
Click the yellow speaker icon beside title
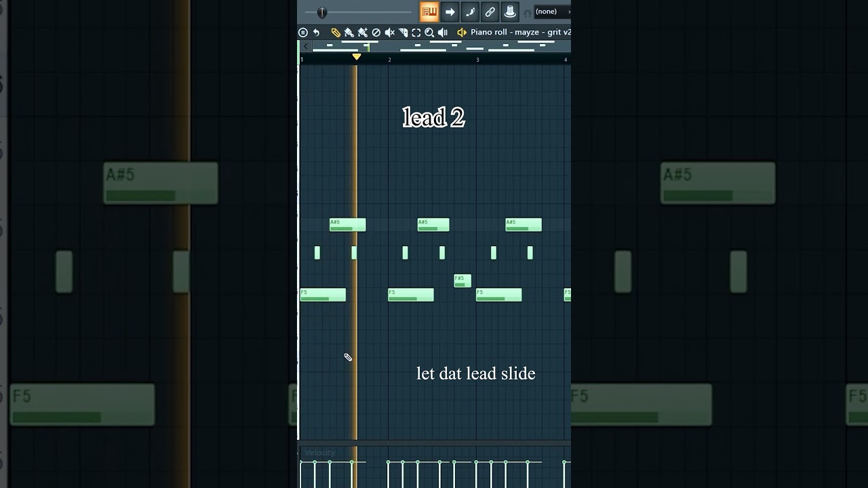(462, 33)
